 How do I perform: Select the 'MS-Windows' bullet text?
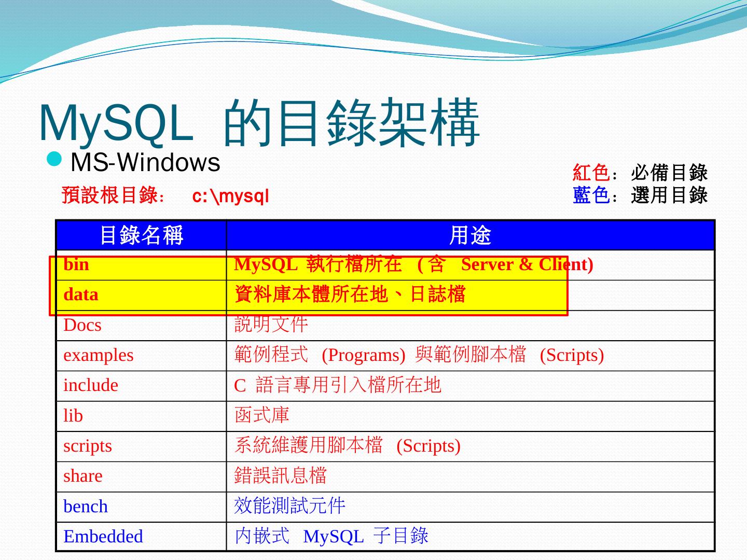tap(145, 162)
